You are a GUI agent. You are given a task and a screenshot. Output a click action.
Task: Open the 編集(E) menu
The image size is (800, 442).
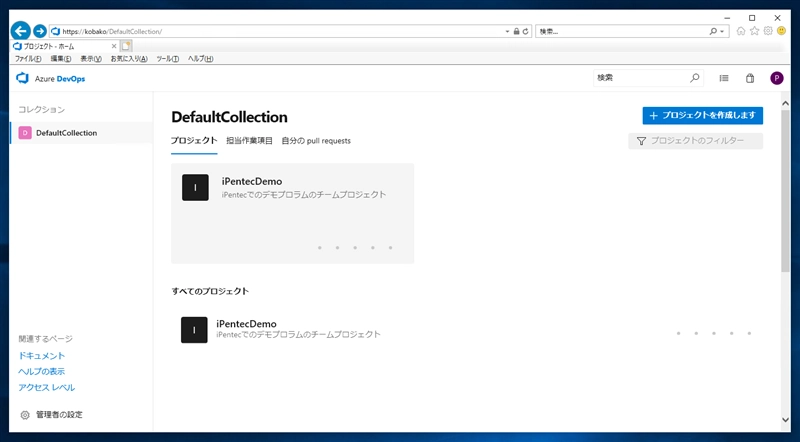[61, 59]
